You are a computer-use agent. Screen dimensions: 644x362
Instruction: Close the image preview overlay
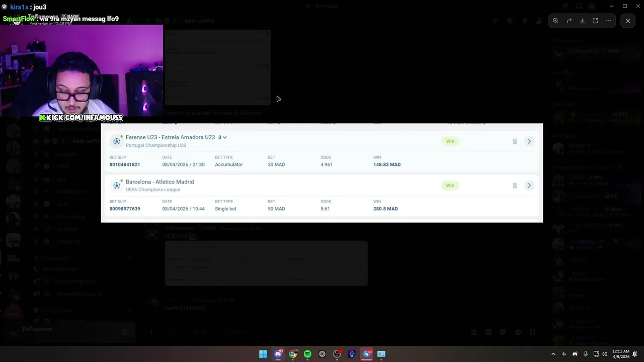(x=628, y=21)
